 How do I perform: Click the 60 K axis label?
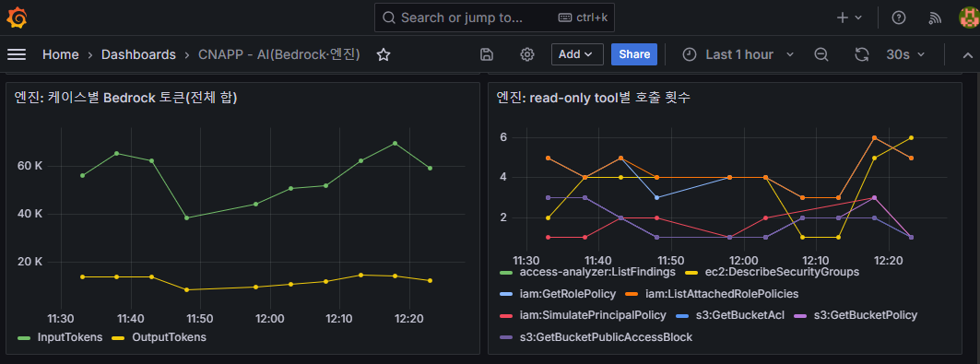pyautogui.click(x=30, y=166)
